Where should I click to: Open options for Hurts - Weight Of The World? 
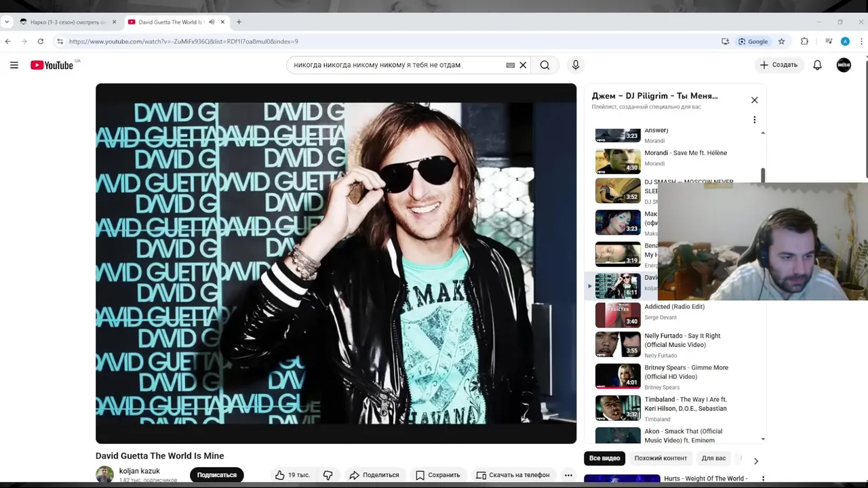[x=763, y=479]
